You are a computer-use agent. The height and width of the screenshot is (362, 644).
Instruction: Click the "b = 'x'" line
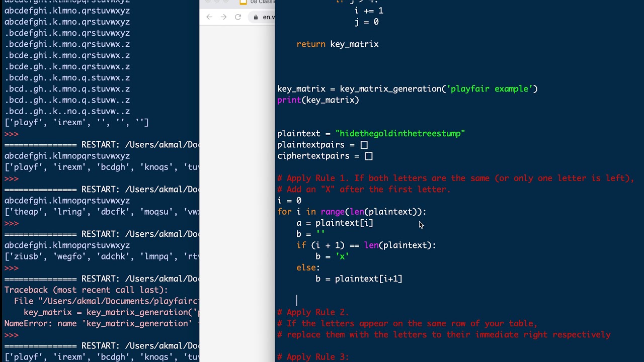click(332, 256)
